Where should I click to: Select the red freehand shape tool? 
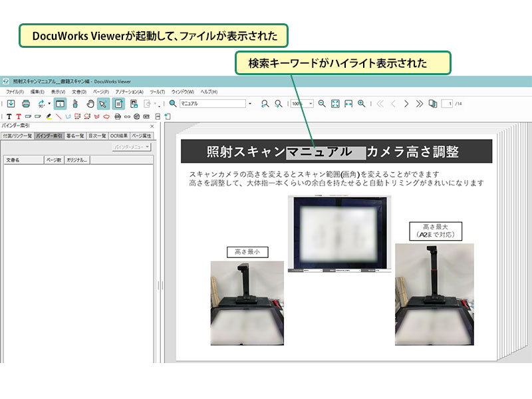point(106,116)
